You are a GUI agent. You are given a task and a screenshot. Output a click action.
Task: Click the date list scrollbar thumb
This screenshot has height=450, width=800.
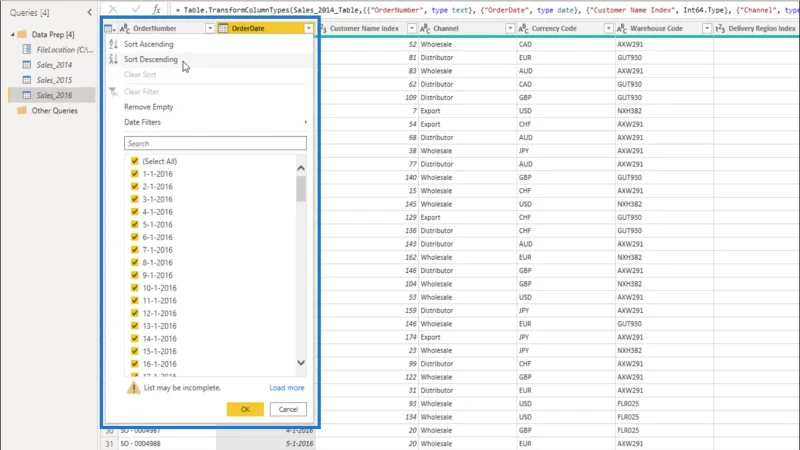click(x=301, y=189)
